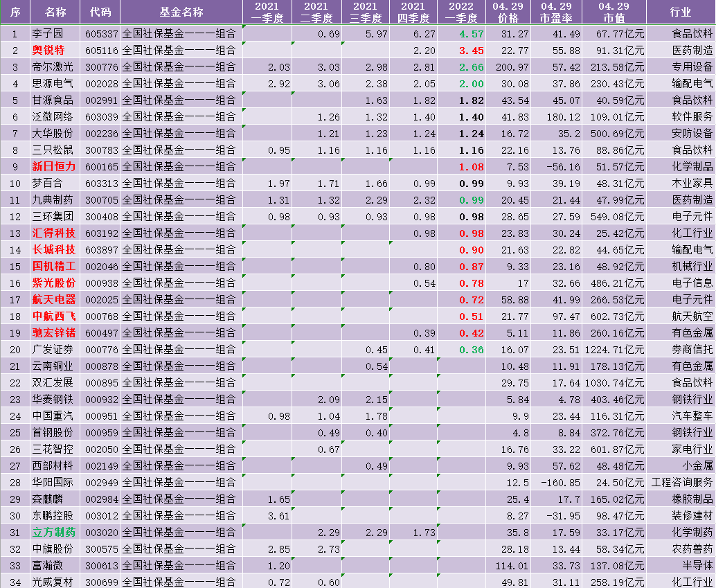Click green stock name 立方制药

54,533
